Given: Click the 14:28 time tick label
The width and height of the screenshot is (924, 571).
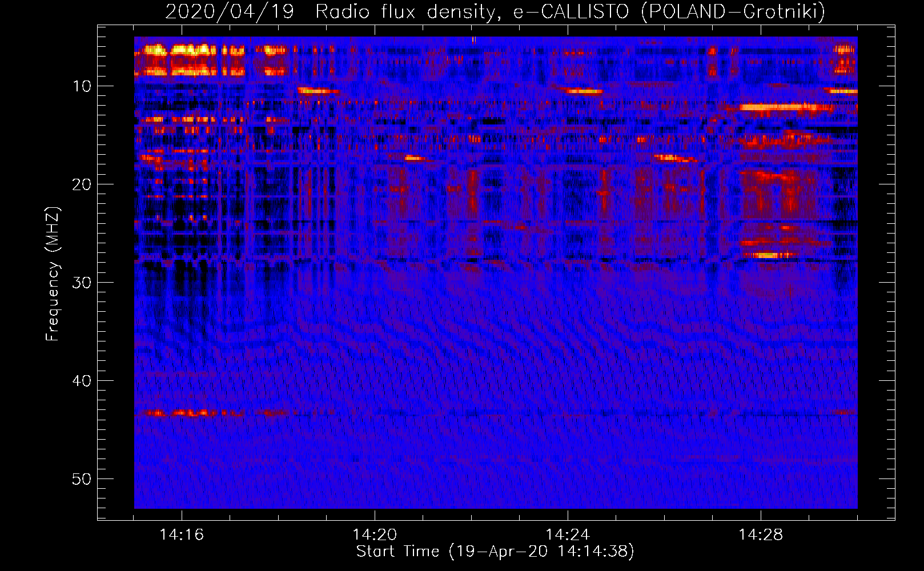Looking at the screenshot, I should pyautogui.click(x=761, y=535).
